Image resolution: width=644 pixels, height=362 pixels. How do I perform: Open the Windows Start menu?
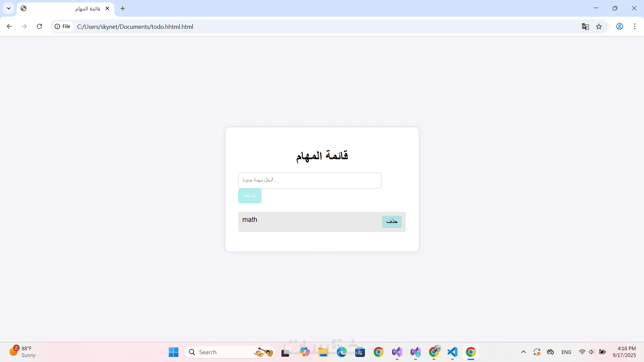173,352
